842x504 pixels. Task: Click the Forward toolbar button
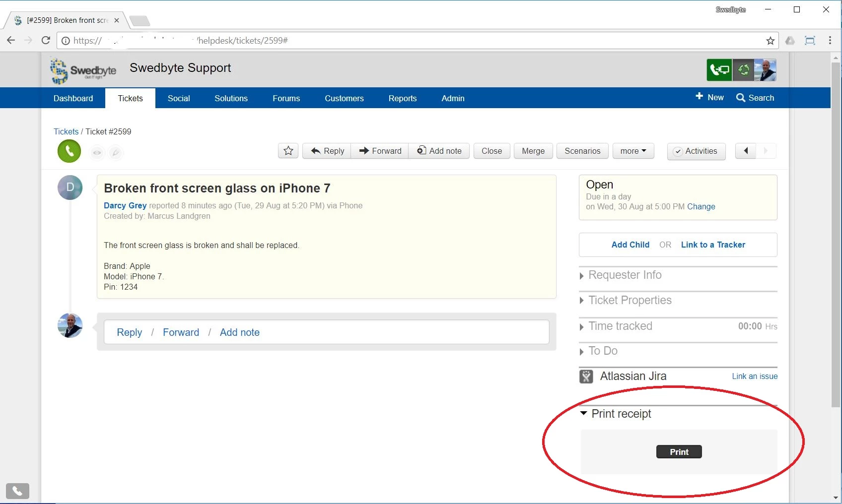click(x=380, y=151)
